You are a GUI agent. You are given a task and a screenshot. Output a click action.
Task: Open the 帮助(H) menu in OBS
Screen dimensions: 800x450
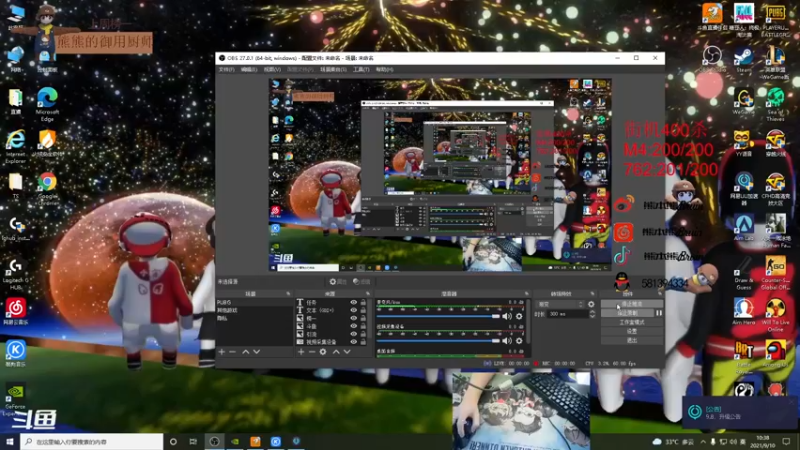point(384,69)
